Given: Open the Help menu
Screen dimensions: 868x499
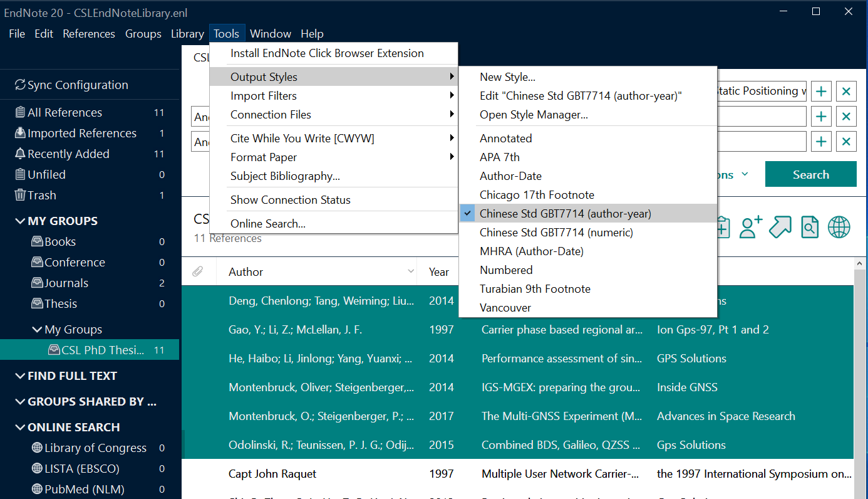Looking at the screenshot, I should tap(312, 34).
